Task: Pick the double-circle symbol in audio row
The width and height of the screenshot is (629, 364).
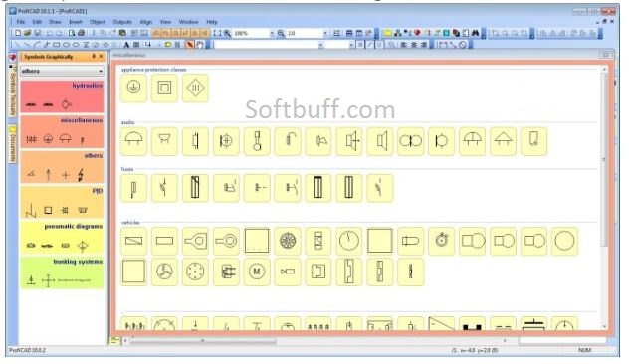Action: coord(411,141)
